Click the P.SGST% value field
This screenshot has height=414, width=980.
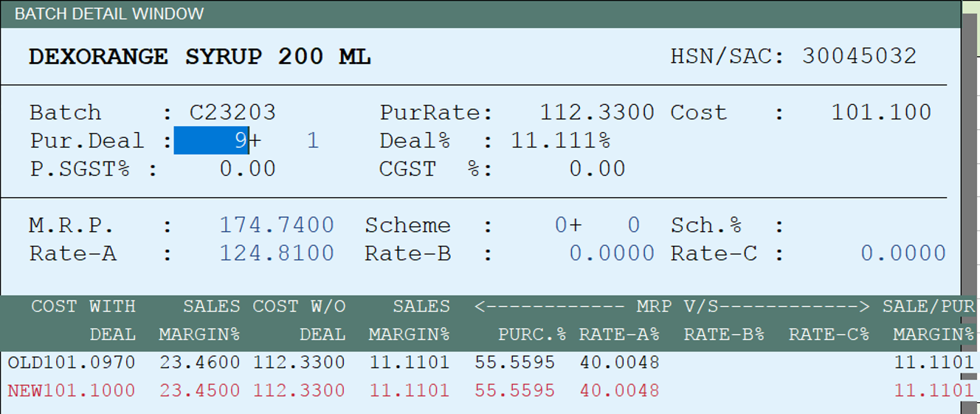pos(247,168)
